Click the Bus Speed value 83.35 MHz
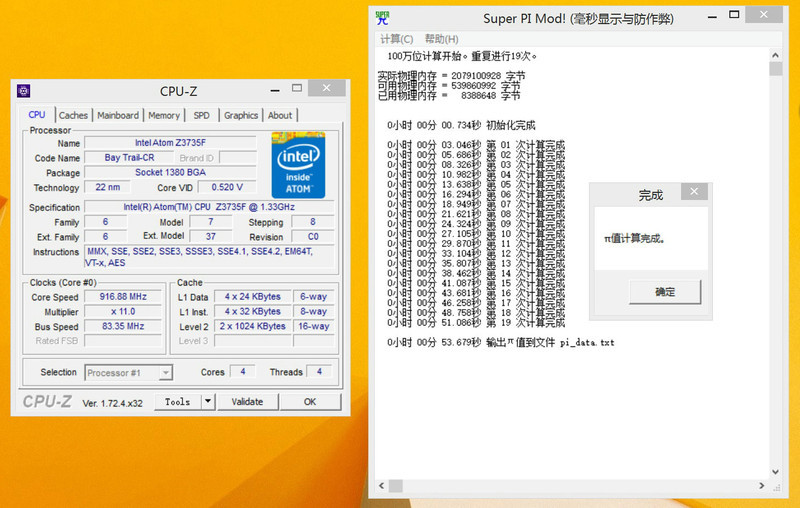The height and width of the screenshot is (508, 800). 123,326
